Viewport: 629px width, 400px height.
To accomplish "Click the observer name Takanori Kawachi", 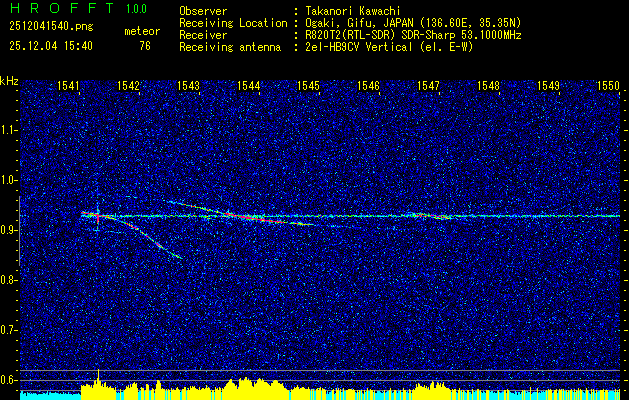I will pyautogui.click(x=353, y=11).
